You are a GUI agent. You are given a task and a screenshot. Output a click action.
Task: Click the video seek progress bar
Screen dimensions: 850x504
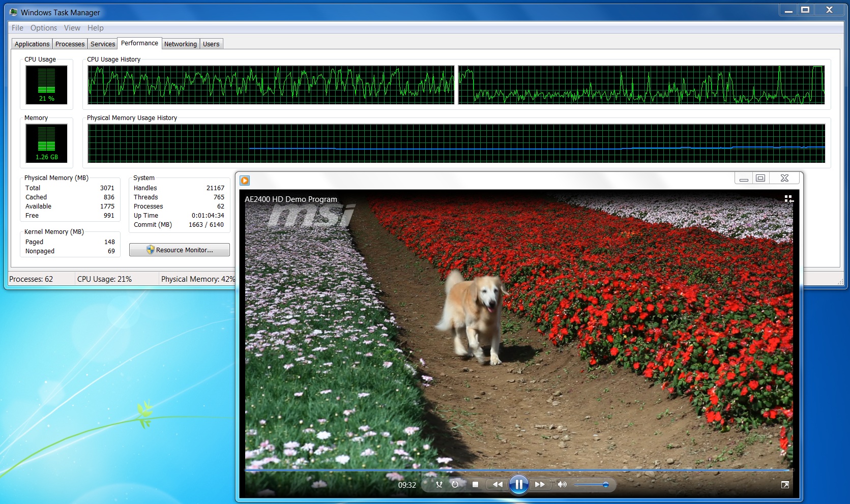click(x=518, y=470)
